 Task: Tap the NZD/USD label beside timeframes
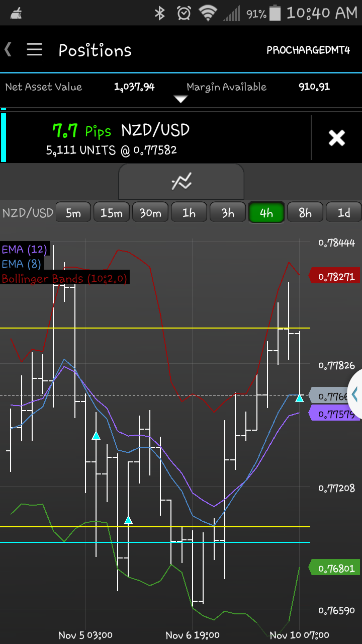point(28,213)
